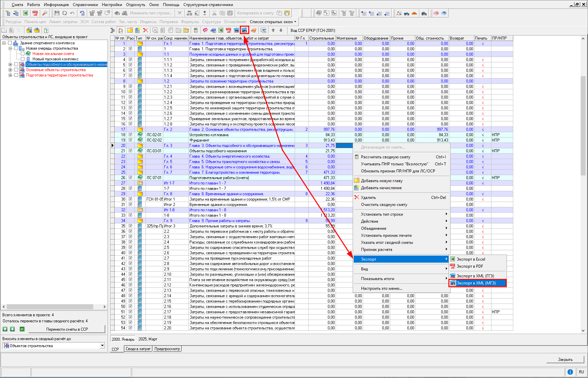Select Экспорт в Excel submenu item
588x378 pixels.
click(478, 259)
